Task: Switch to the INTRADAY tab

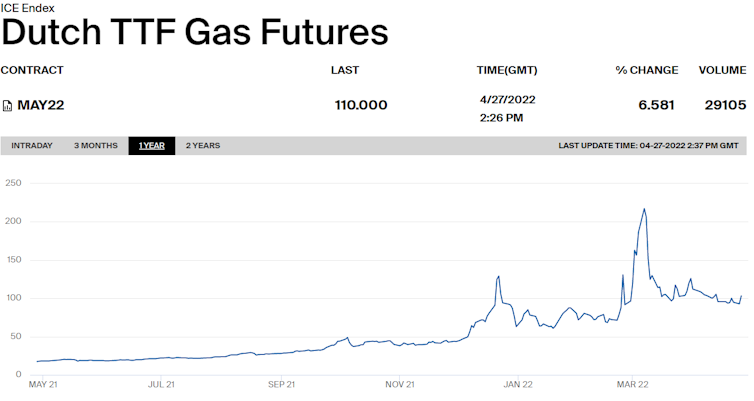Action: click(32, 146)
